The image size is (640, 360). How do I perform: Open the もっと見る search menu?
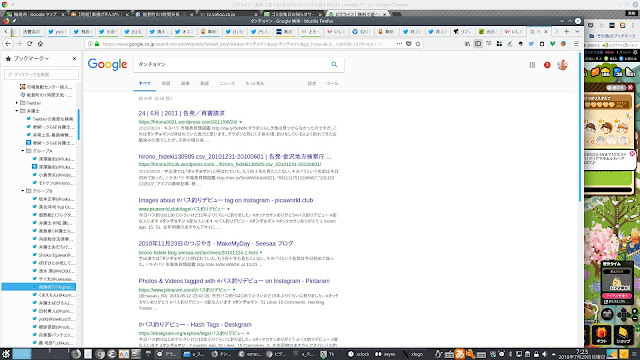pyautogui.click(x=255, y=83)
